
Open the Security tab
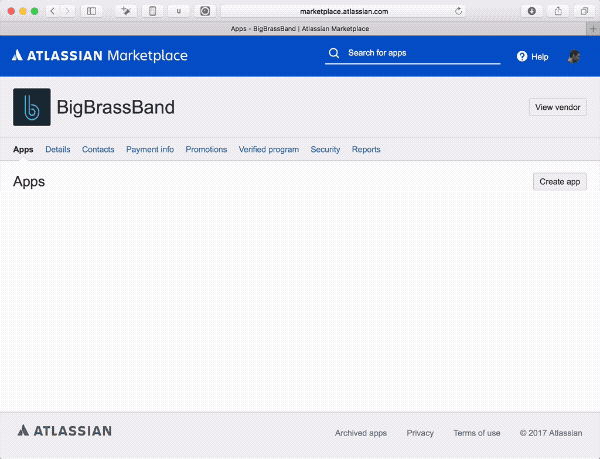325,150
